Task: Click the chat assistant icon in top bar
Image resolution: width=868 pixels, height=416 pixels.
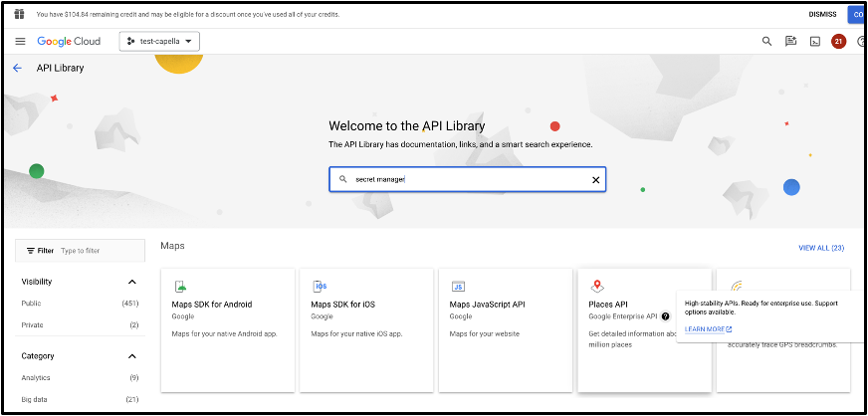Action: pos(790,42)
